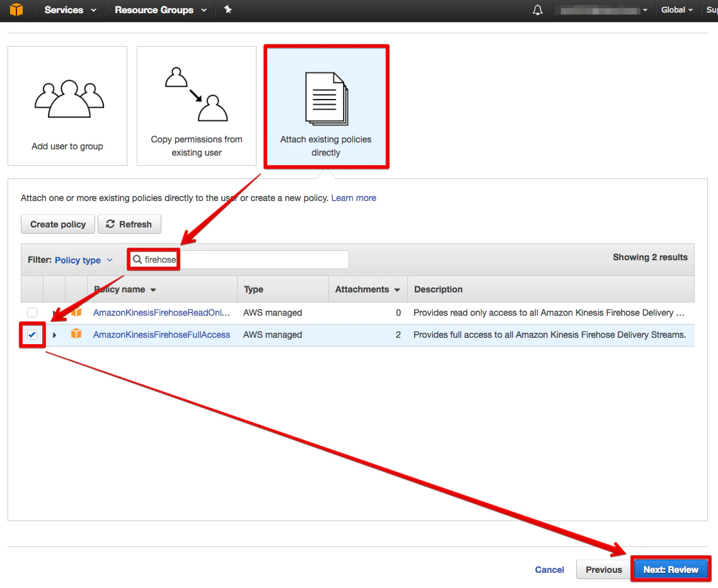
Task: Click the firehose policy search field
Action: (238, 260)
